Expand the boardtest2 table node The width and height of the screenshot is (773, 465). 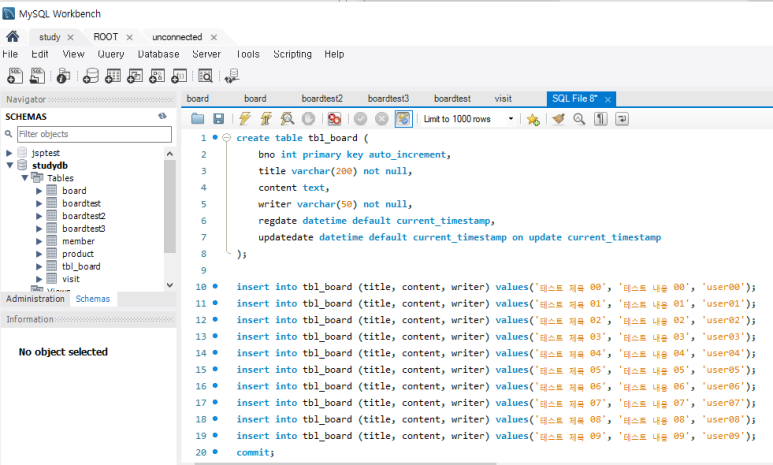(x=39, y=216)
